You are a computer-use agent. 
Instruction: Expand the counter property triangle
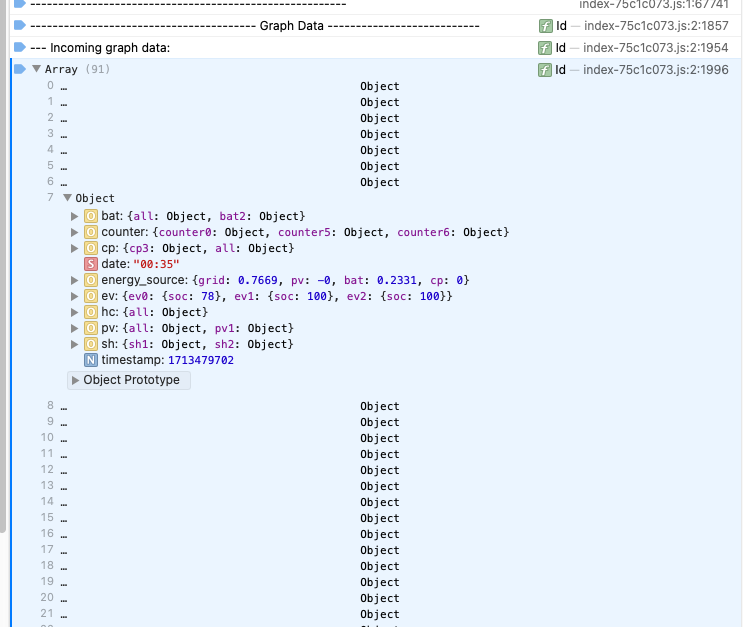75,232
